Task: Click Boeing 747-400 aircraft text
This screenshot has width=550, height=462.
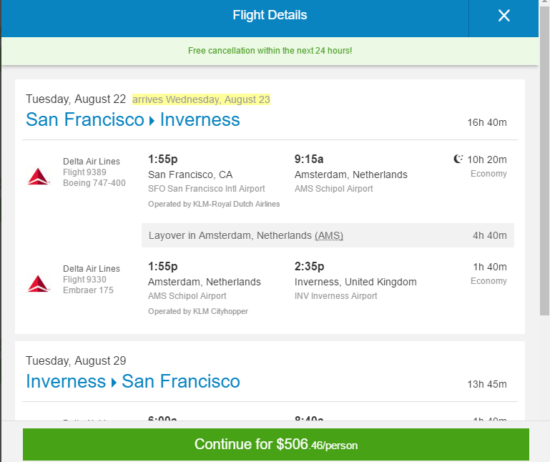Action: [94, 183]
